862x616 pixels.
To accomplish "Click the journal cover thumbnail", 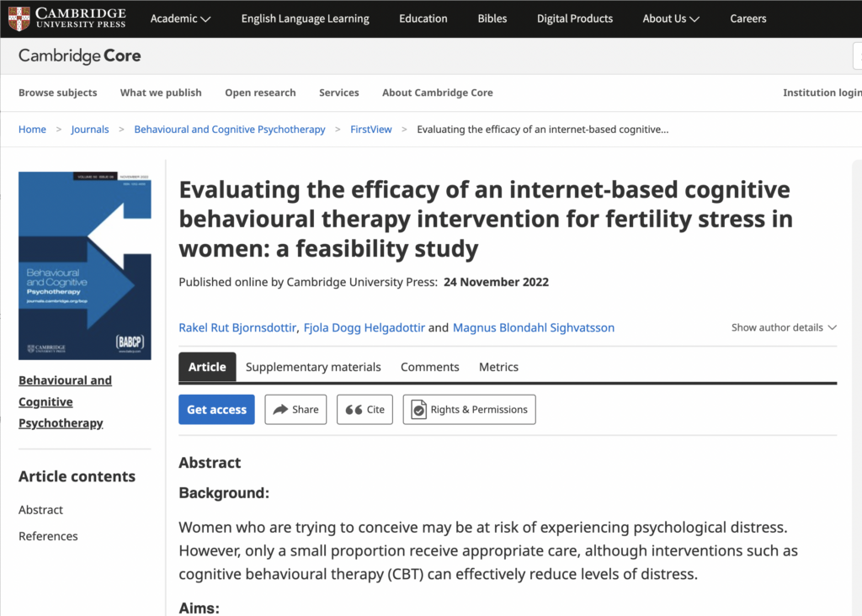I will click(85, 266).
